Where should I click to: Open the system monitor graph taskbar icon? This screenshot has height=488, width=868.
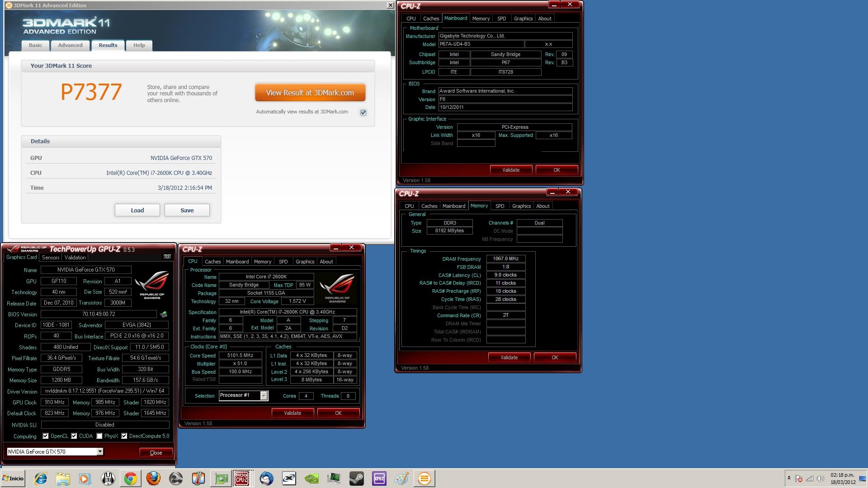coord(334,479)
